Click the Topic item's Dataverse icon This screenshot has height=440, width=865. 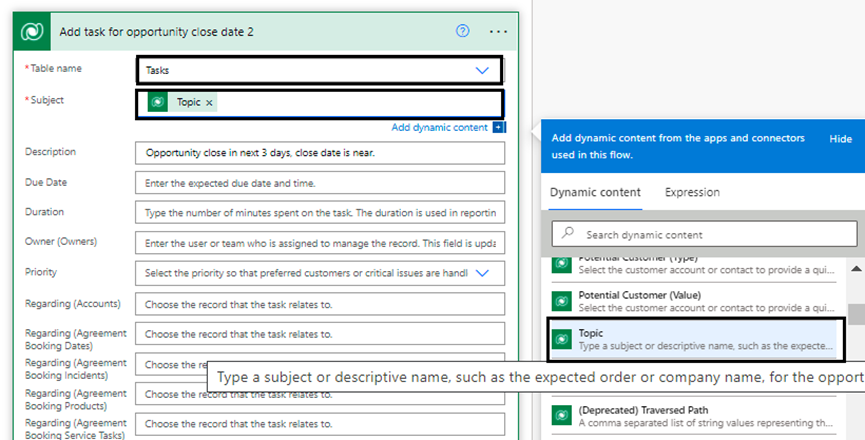pyautogui.click(x=561, y=339)
